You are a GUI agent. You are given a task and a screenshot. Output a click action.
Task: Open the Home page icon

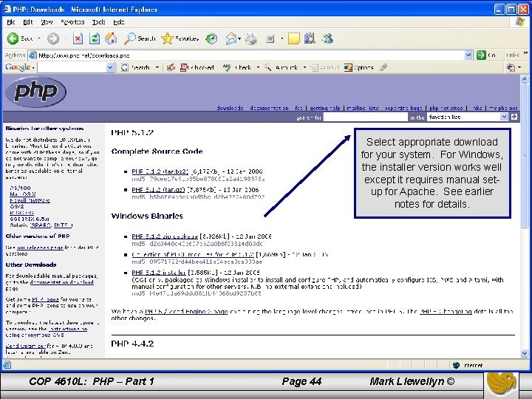click(111, 38)
